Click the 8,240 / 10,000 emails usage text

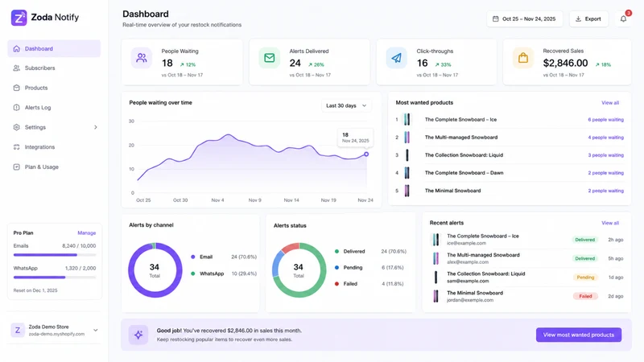coord(79,246)
